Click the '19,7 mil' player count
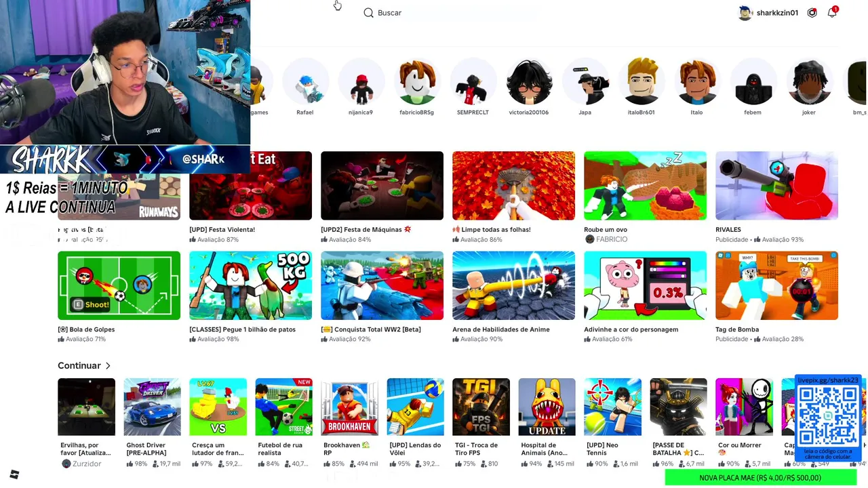The height and width of the screenshot is (488, 868). point(170,464)
